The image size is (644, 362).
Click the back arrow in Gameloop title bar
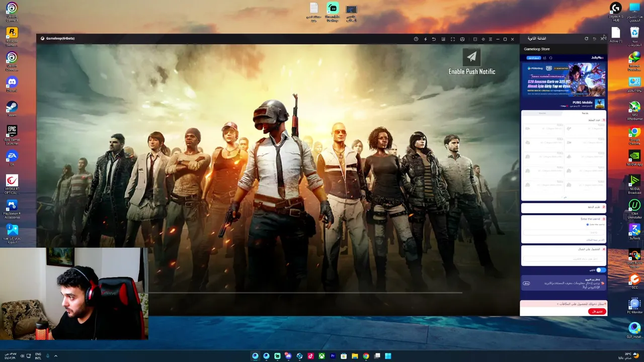click(x=434, y=39)
